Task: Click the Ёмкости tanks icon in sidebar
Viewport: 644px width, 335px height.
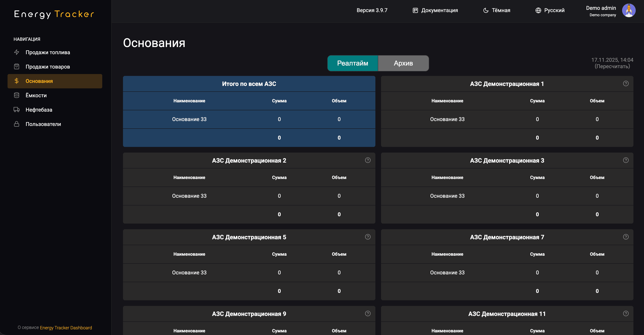Action: tap(16, 95)
